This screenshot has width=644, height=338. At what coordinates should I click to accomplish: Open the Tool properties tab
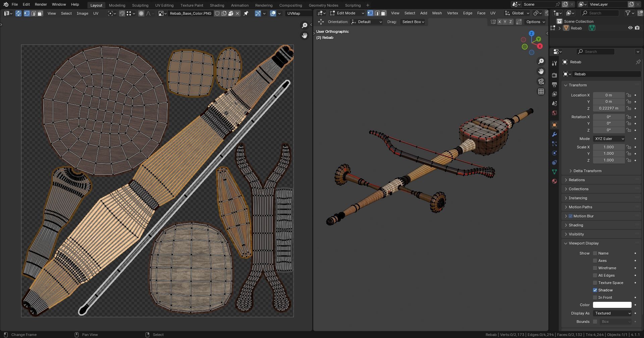pyautogui.click(x=554, y=63)
